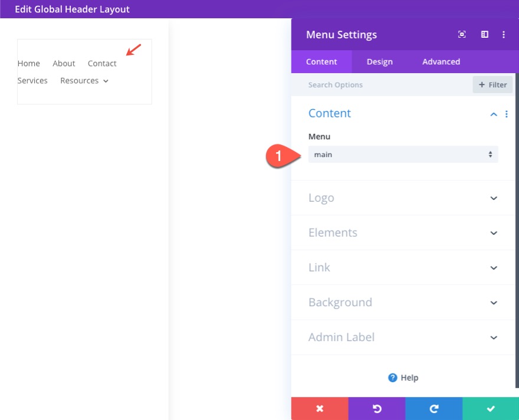519x420 pixels.
Task: Undo the last change
Action: click(377, 408)
